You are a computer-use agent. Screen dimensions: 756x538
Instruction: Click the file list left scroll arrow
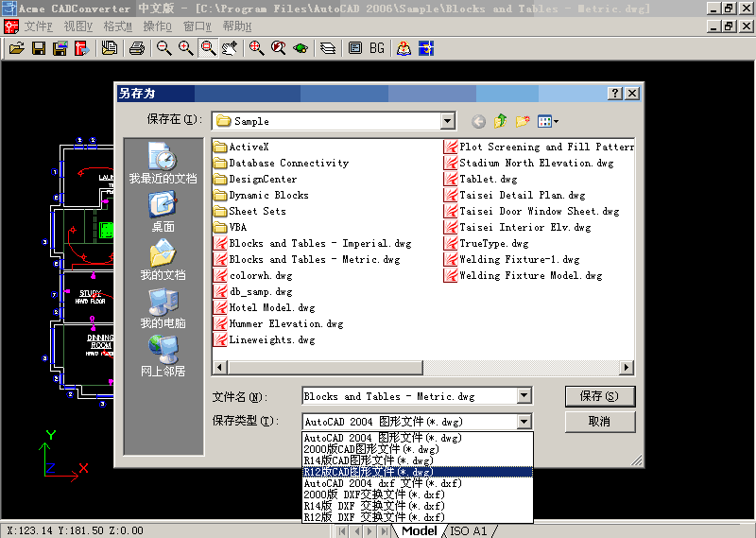(x=220, y=367)
